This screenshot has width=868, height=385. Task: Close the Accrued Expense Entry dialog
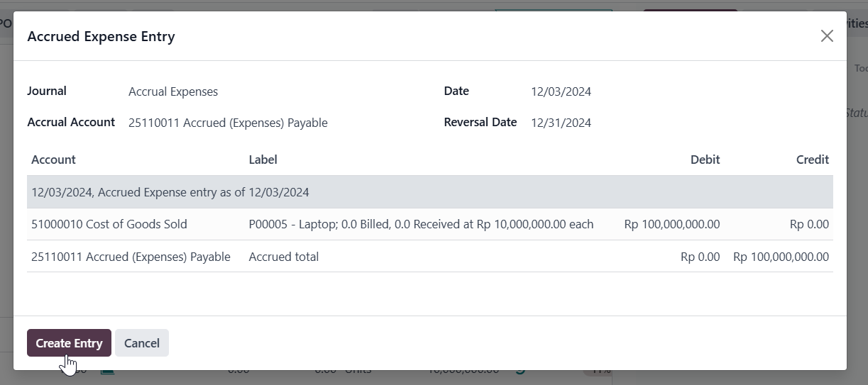827,36
